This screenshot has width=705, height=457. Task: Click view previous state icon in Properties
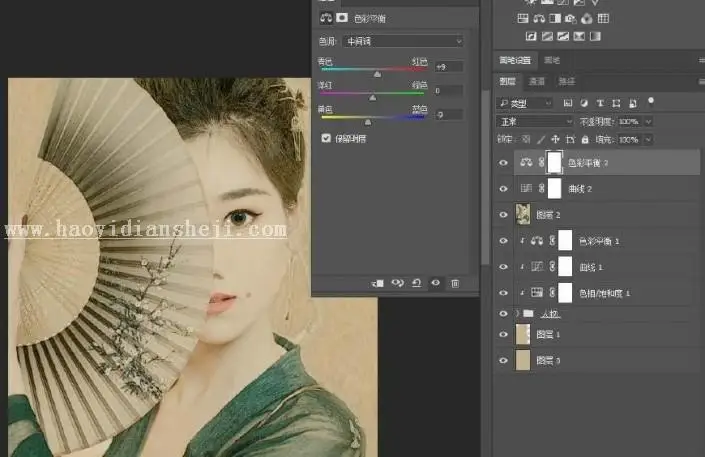(x=397, y=283)
